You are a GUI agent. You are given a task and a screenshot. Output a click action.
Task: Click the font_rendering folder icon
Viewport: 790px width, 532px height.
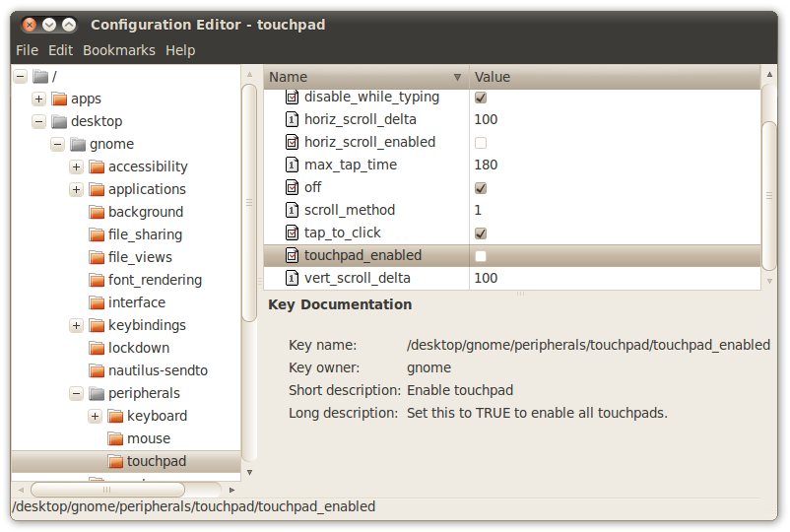tap(97, 280)
